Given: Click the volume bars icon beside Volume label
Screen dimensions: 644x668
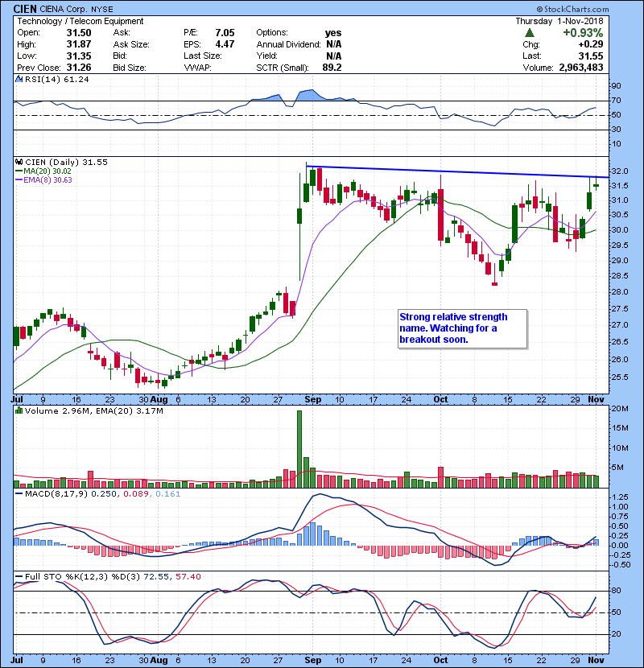Looking at the screenshot, I should tap(19, 410).
